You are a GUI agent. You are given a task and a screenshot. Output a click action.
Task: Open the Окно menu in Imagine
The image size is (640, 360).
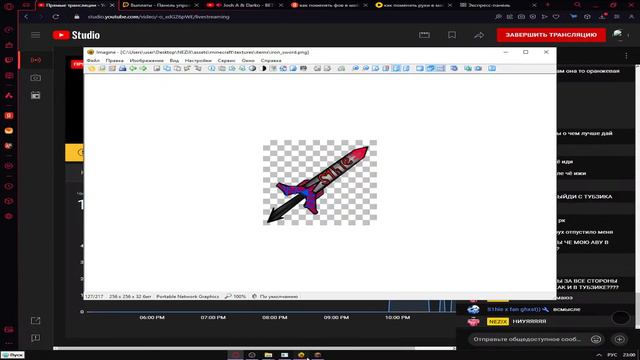click(x=248, y=60)
